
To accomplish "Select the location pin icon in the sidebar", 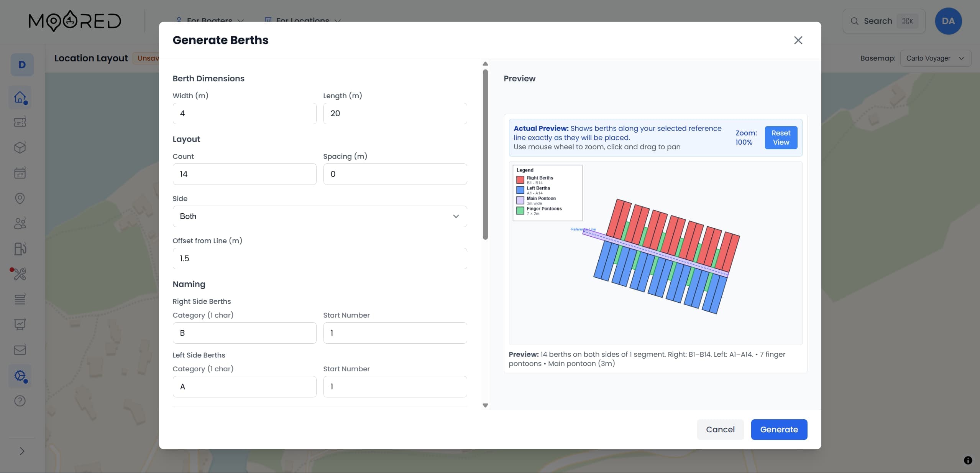I will click(x=20, y=199).
